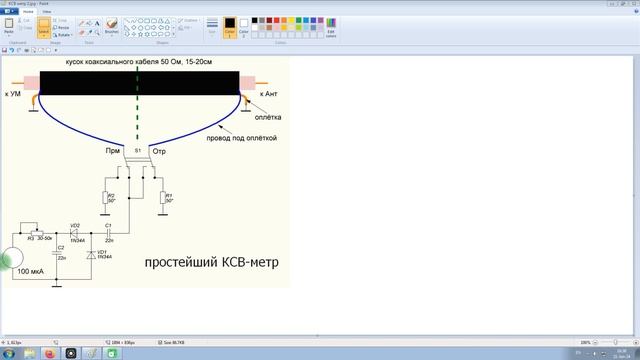The image size is (640, 360).
Task: Pick the Diamond shape
Action: click(133, 27)
